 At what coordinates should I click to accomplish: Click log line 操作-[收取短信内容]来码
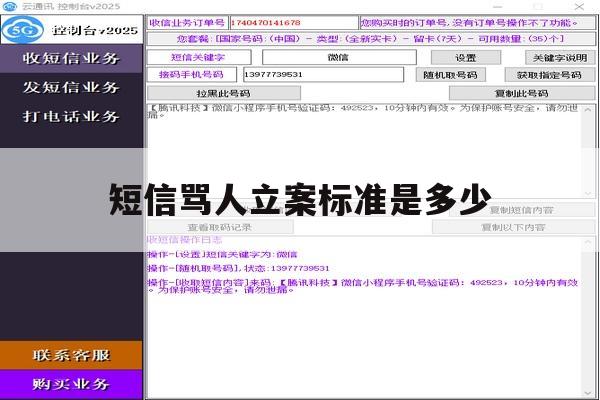tap(363, 286)
